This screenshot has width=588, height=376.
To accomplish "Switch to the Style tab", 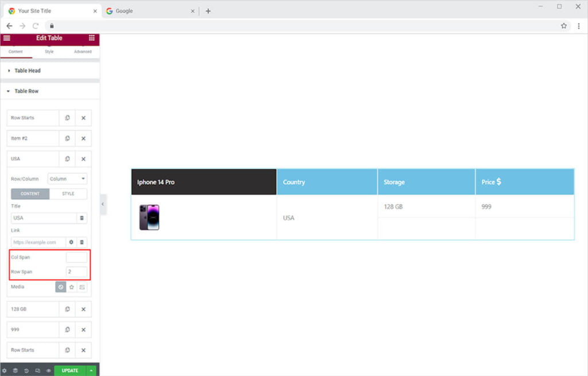I will (x=49, y=52).
